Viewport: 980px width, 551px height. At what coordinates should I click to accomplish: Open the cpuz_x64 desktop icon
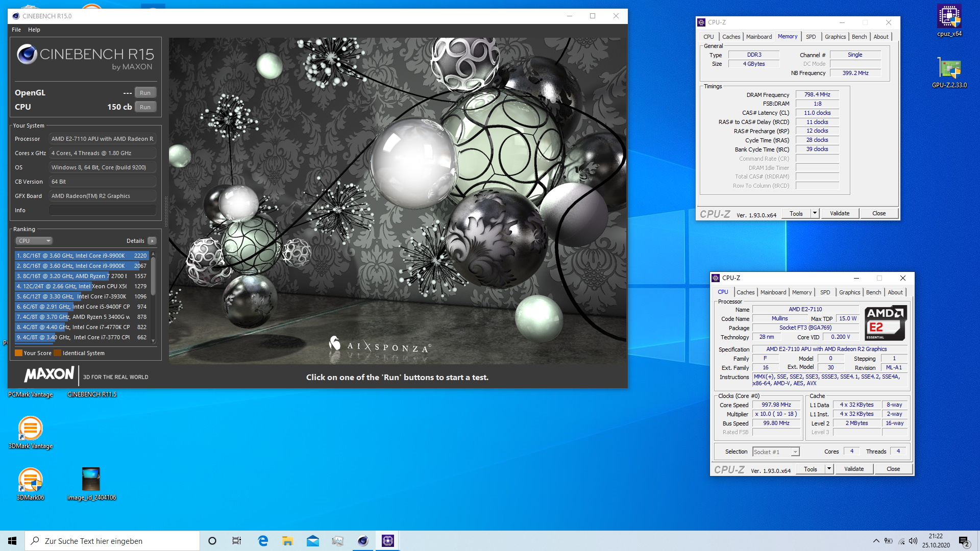pyautogui.click(x=949, y=21)
